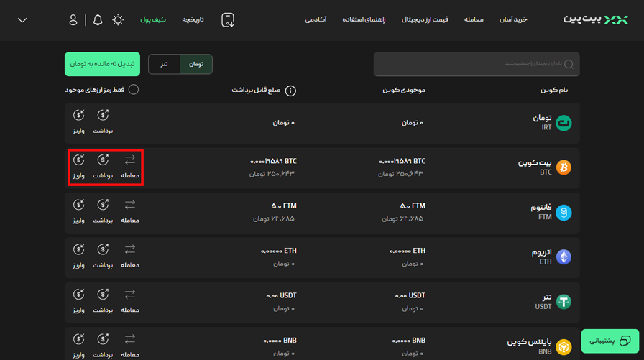Click the Bitpin logo
This screenshot has width=644, height=360.
click(x=595, y=19)
